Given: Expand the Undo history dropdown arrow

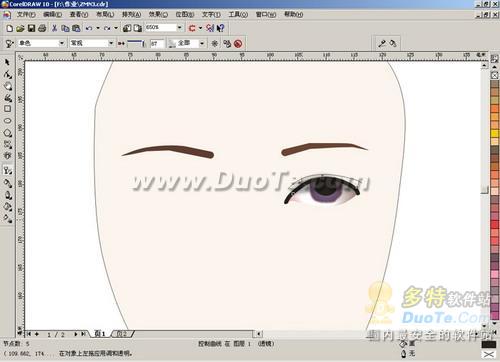Looking at the screenshot, I should pos(98,28).
